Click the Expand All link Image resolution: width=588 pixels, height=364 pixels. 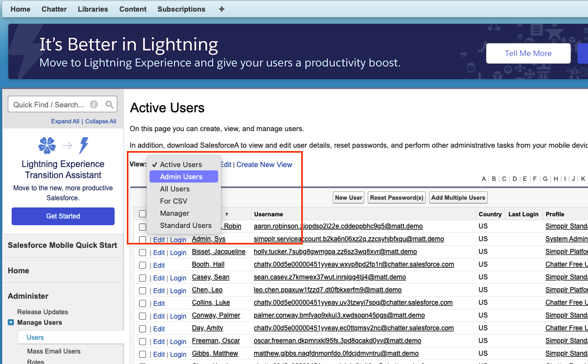tap(65, 121)
